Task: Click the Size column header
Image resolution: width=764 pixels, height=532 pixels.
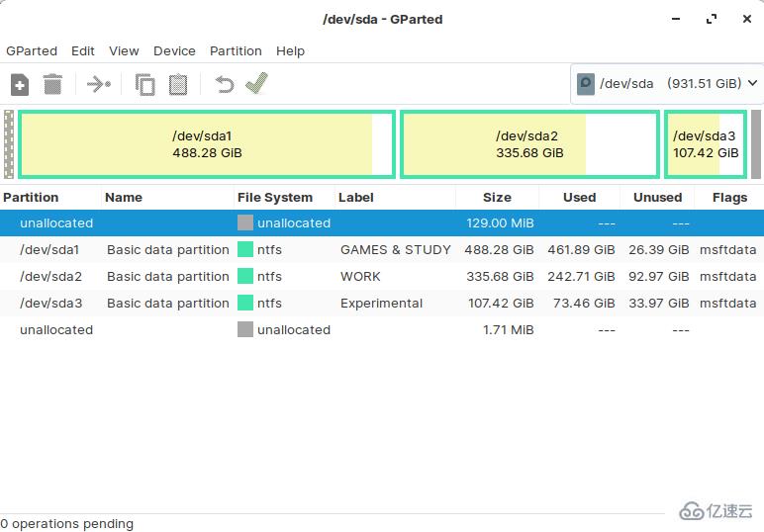Action: 497,198
